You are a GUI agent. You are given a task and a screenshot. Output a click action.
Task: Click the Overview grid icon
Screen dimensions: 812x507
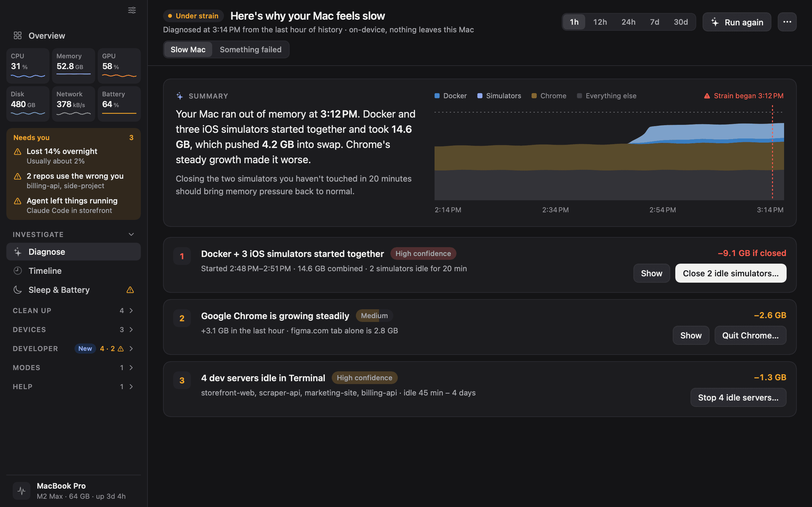[17, 35]
